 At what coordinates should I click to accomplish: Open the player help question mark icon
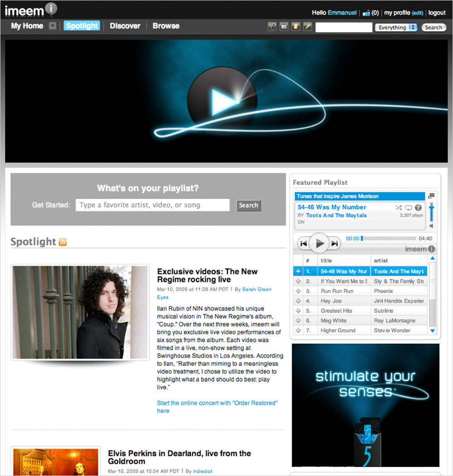(x=418, y=207)
